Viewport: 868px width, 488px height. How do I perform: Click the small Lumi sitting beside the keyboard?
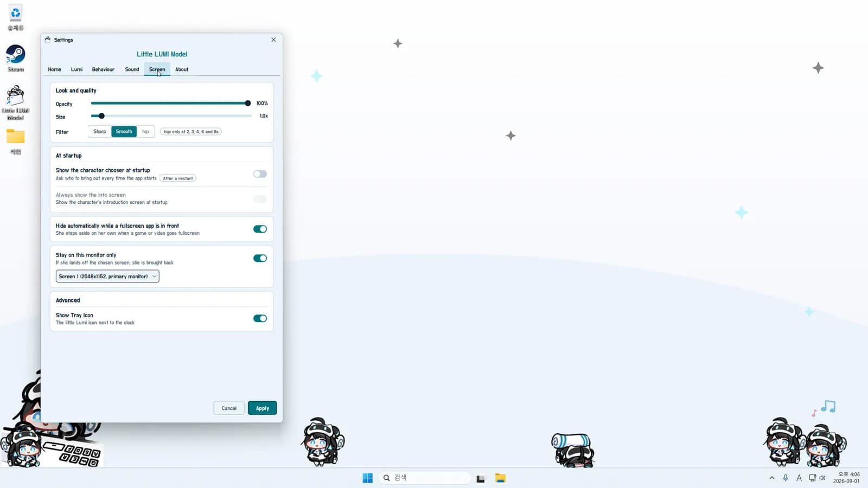pyautogui.click(x=22, y=445)
